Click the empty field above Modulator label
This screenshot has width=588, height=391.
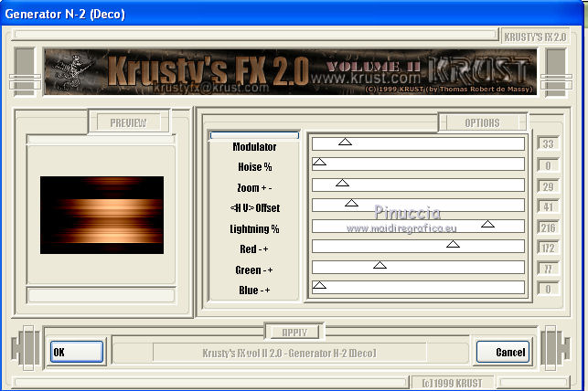tap(254, 135)
